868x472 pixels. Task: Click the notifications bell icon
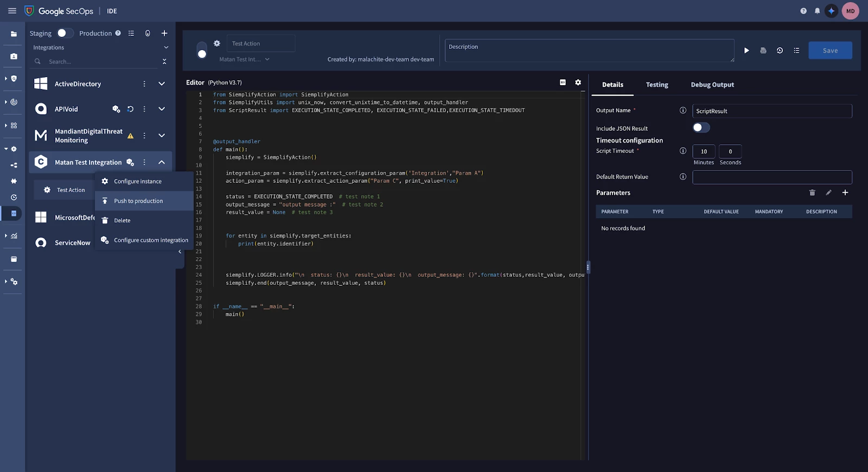(x=817, y=11)
